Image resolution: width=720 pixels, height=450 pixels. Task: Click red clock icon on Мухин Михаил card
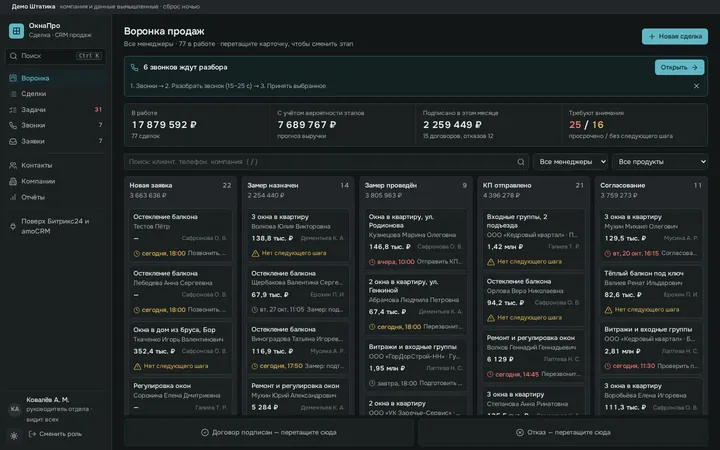click(608, 253)
